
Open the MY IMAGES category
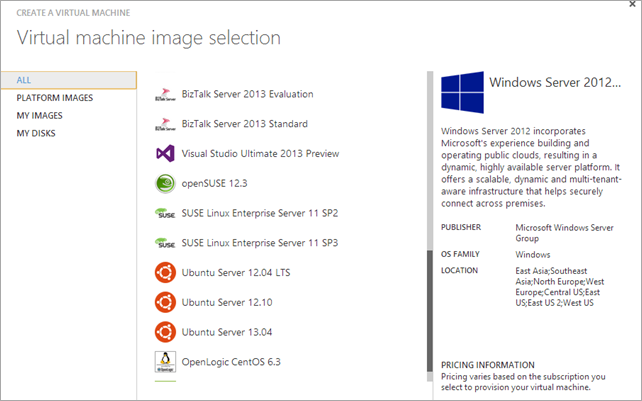click(39, 116)
